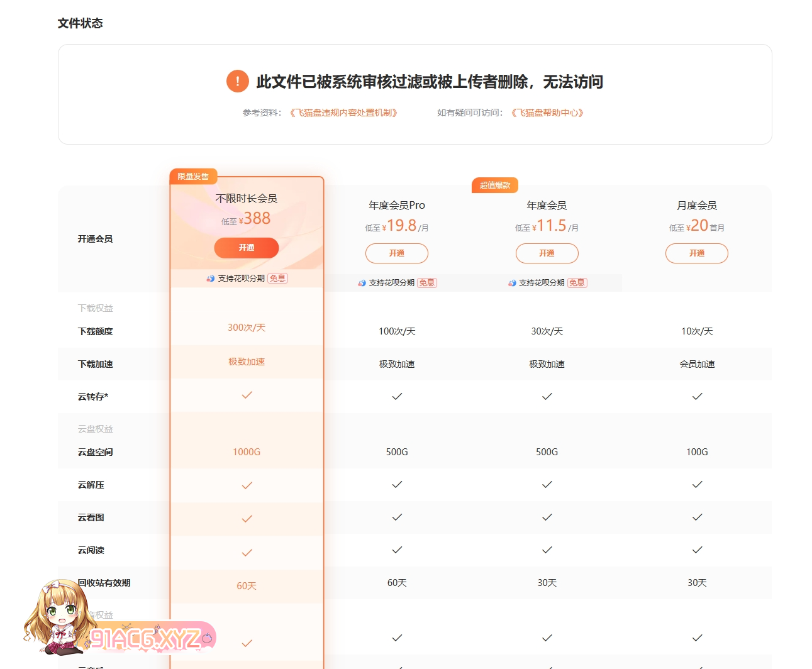The width and height of the screenshot is (812, 669).
Task: Click the Huabei icon under 年度会员
Action: click(x=512, y=283)
